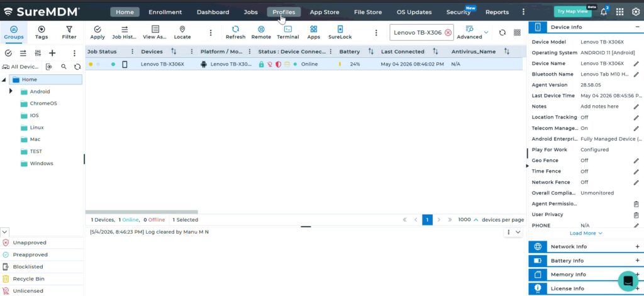Open the Unapproved devices list
This screenshot has width=644, height=296.
click(30, 242)
